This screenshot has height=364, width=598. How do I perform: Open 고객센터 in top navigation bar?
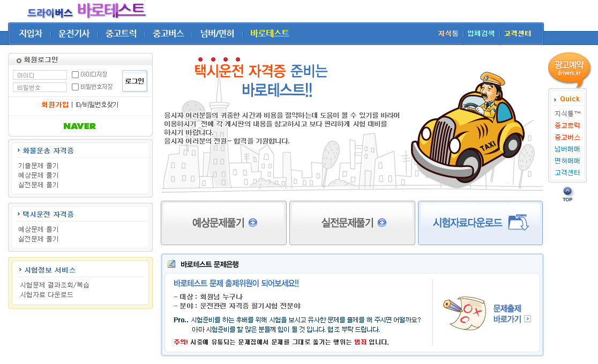pyautogui.click(x=518, y=34)
